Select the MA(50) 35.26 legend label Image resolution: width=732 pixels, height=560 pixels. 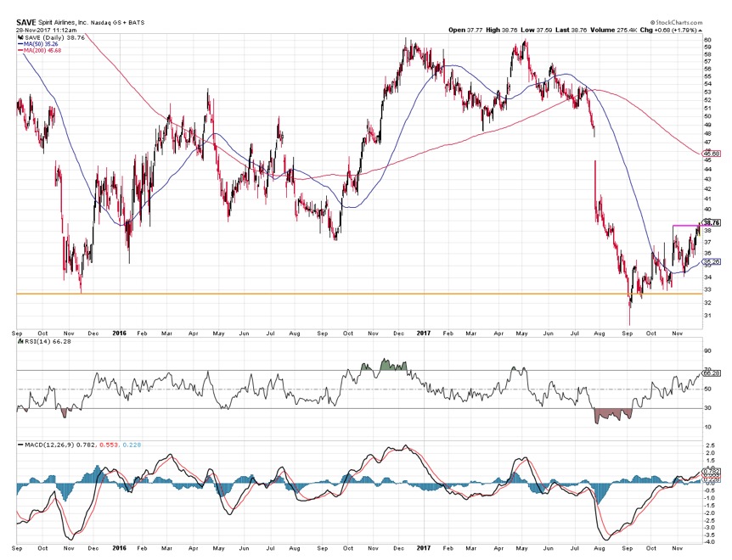click(x=41, y=44)
